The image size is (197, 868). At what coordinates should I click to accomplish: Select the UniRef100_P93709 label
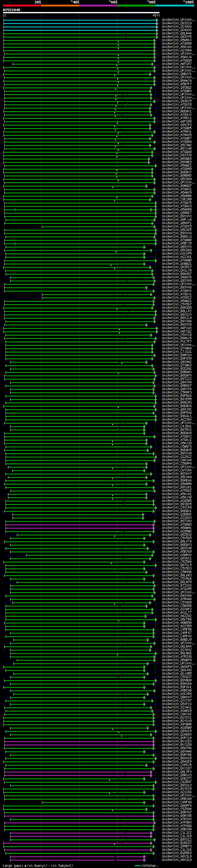coord(177,155)
